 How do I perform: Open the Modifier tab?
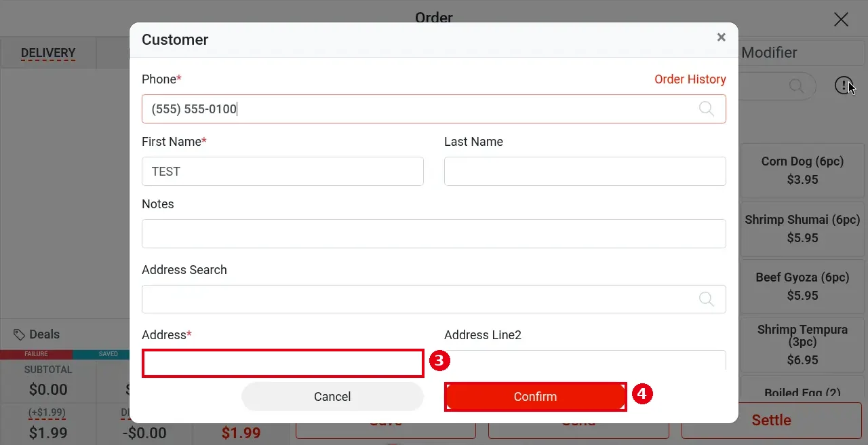click(769, 52)
